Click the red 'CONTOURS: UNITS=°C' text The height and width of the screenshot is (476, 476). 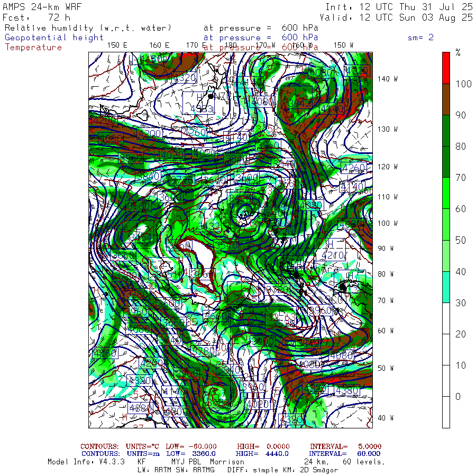[x=120, y=446]
